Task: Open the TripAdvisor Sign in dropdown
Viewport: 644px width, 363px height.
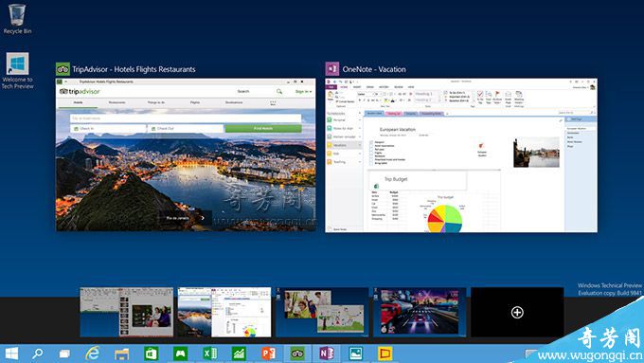Action: (x=303, y=91)
